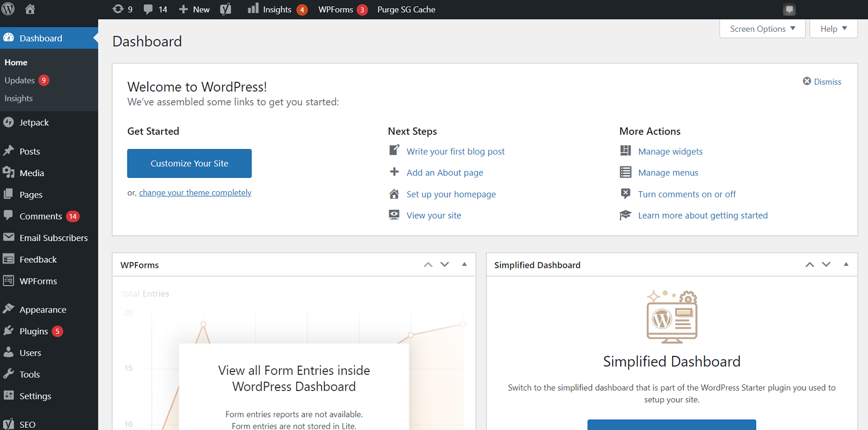The height and width of the screenshot is (430, 868).
Task: Expand the Screen Options dropdown
Action: click(763, 29)
